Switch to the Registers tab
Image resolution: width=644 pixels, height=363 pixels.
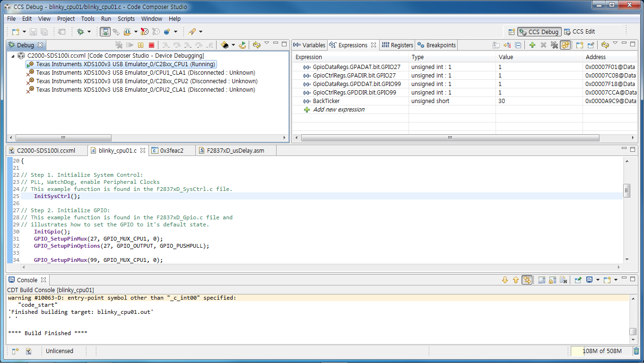point(398,45)
